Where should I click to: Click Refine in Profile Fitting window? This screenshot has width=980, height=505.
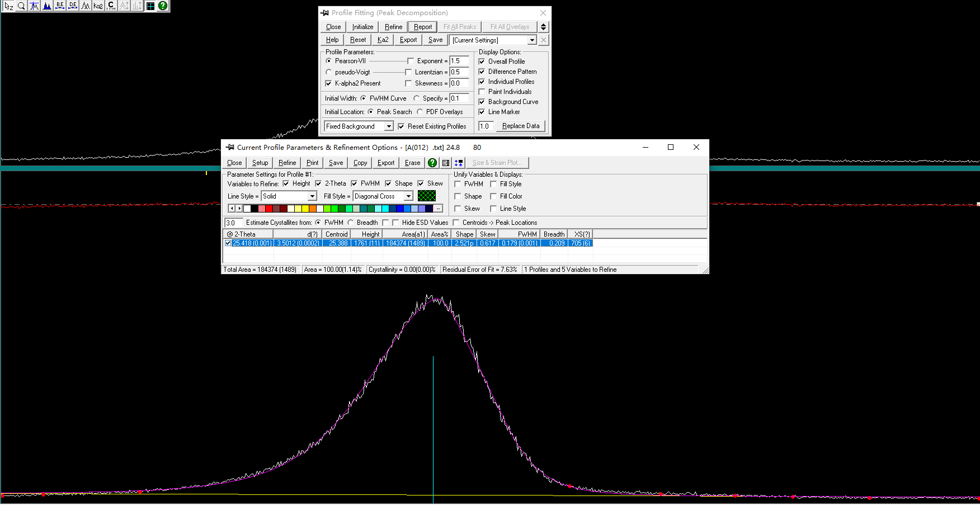pyautogui.click(x=394, y=27)
